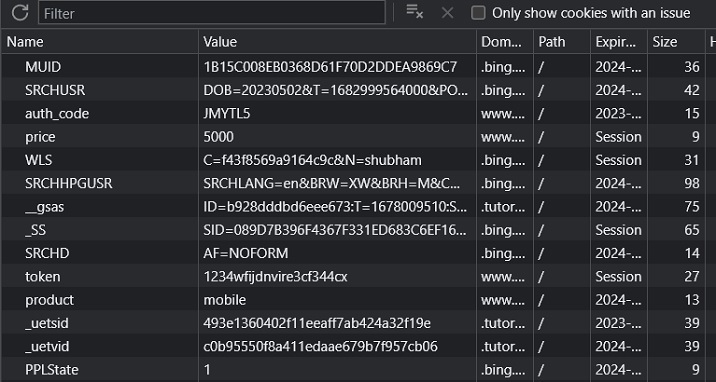Click the token cookie value
This screenshot has width=716, height=382.
pos(275,276)
